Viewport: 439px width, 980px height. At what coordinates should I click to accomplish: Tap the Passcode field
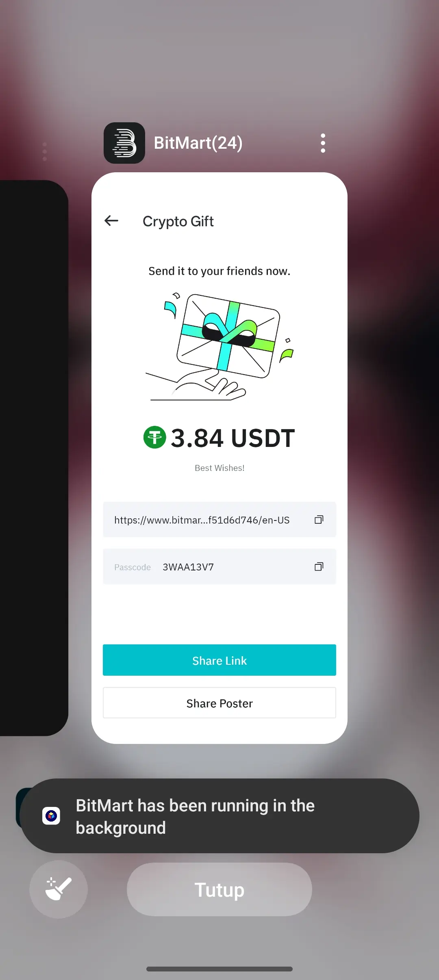coord(219,566)
